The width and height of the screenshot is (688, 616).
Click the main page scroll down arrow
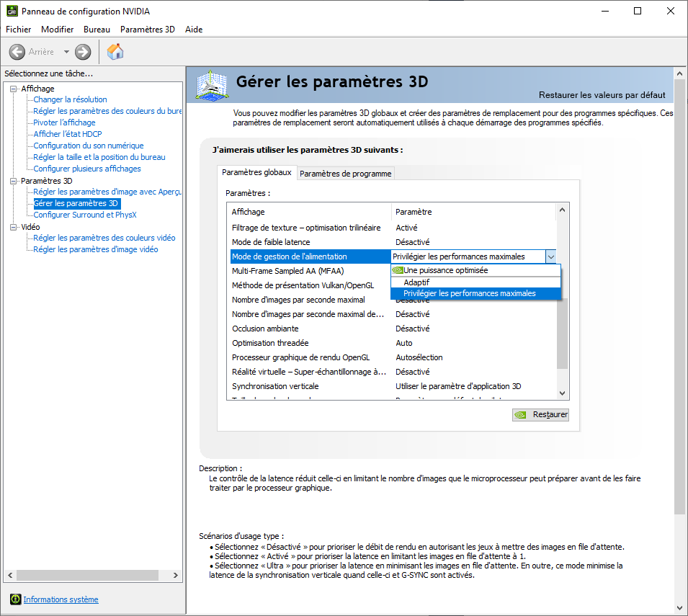click(679, 608)
